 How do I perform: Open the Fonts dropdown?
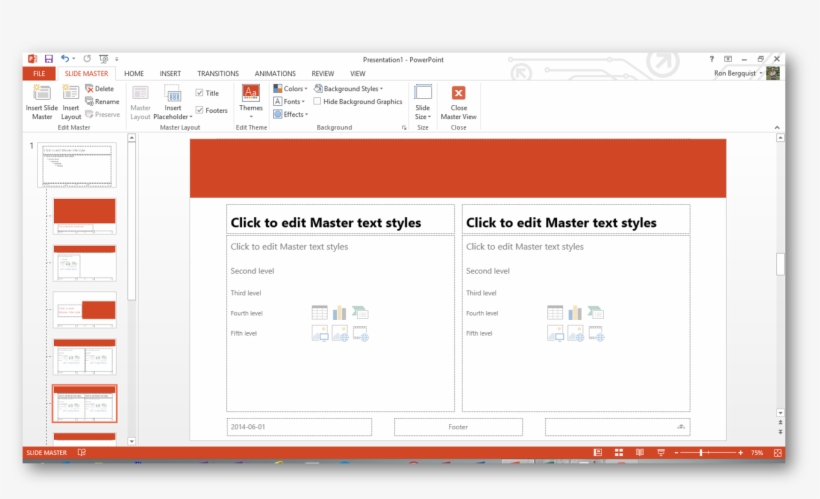[289, 101]
